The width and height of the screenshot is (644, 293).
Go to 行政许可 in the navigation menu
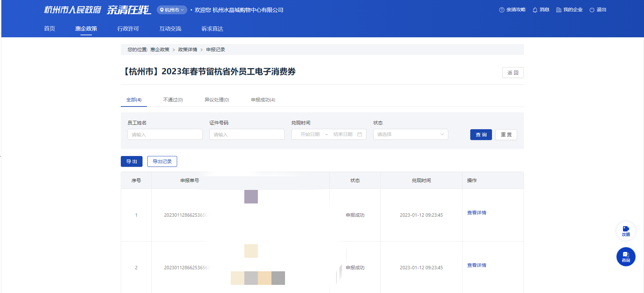[128, 28]
